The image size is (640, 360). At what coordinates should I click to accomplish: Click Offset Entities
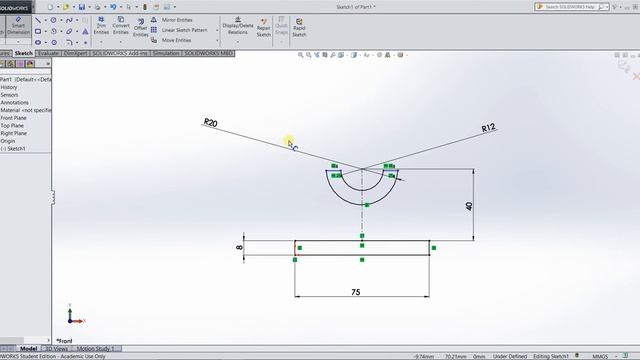(140, 28)
